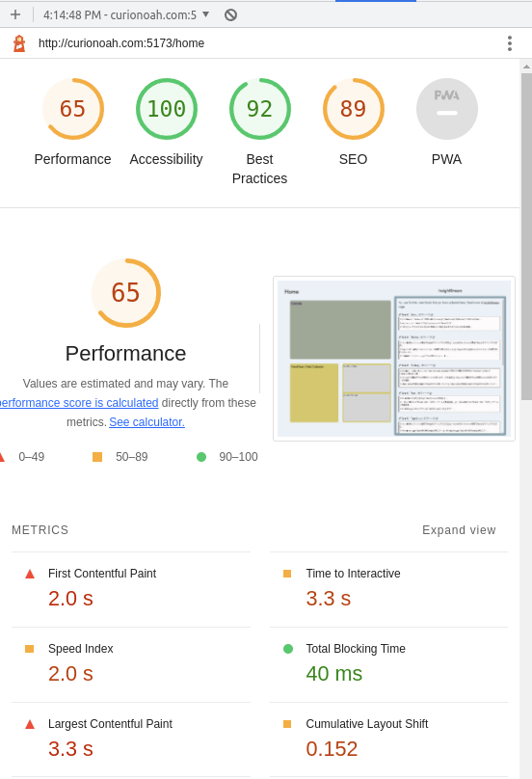Viewport: 532px width, 779px height.
Task: Click the scrollbar up arrow
Action: pyautogui.click(x=526, y=67)
